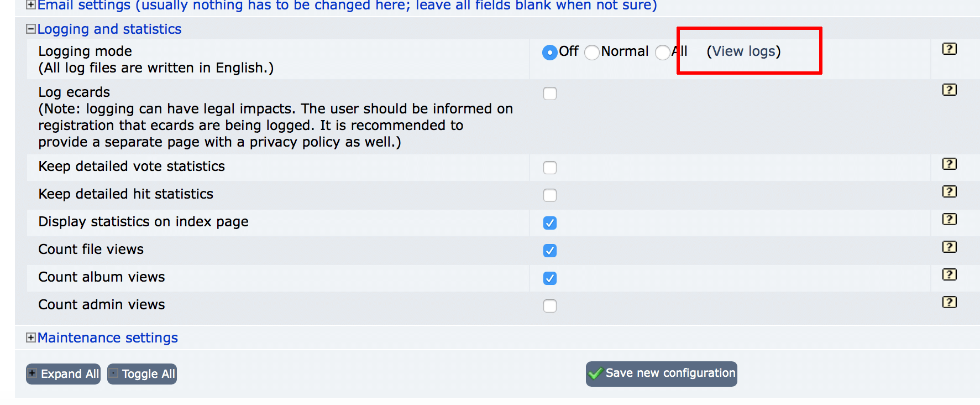Enable Count admin views checkbox
The image size is (980, 405).
(x=550, y=306)
